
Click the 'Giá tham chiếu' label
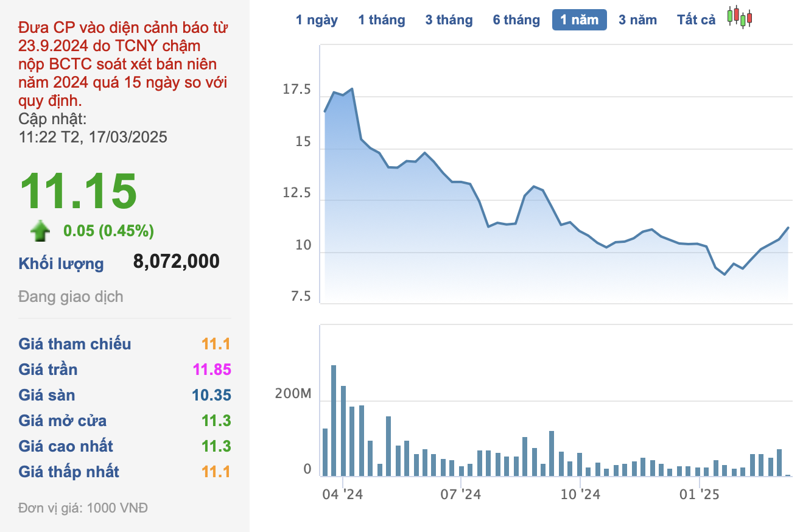(x=75, y=344)
